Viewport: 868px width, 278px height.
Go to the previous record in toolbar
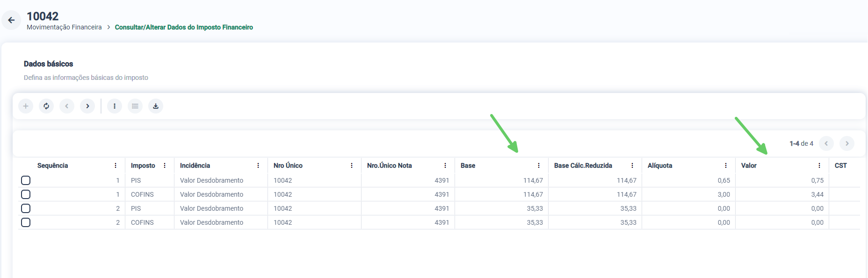tap(67, 106)
